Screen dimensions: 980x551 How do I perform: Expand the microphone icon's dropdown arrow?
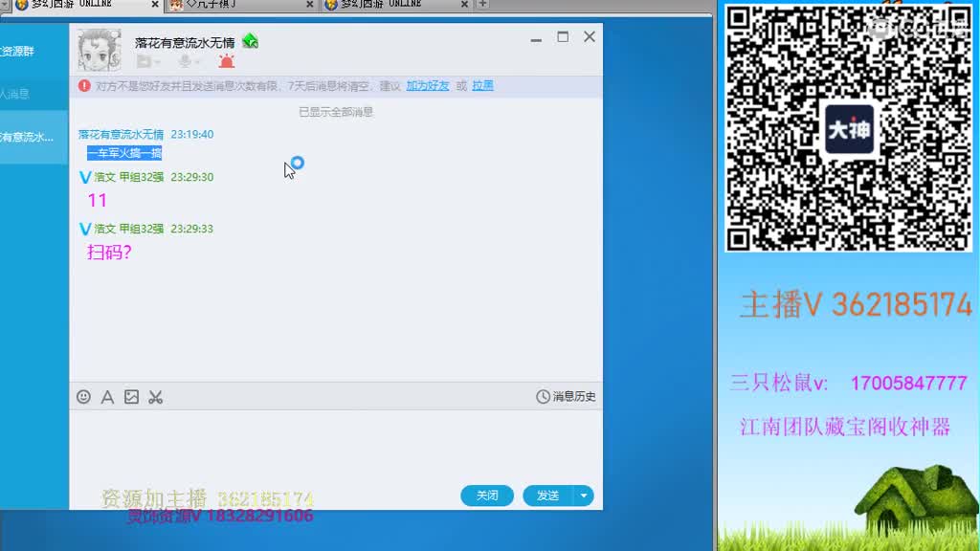[x=197, y=61]
